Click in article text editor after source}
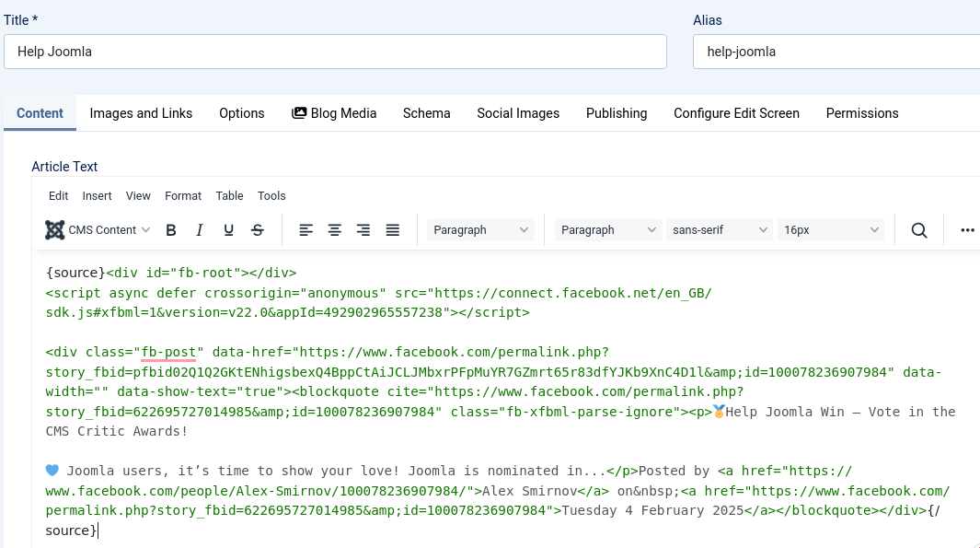This screenshot has height=548, width=980. [98, 531]
